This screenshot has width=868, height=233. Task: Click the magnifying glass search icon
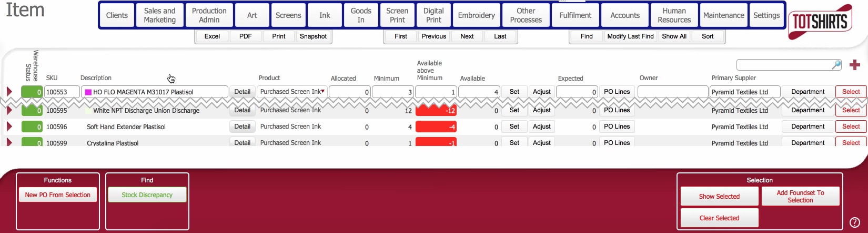click(836, 65)
